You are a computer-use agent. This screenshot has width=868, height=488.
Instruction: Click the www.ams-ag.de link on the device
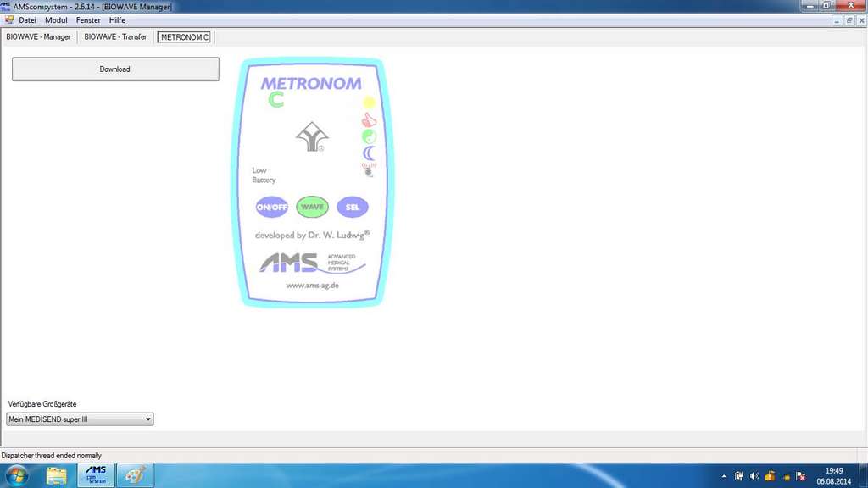click(312, 286)
